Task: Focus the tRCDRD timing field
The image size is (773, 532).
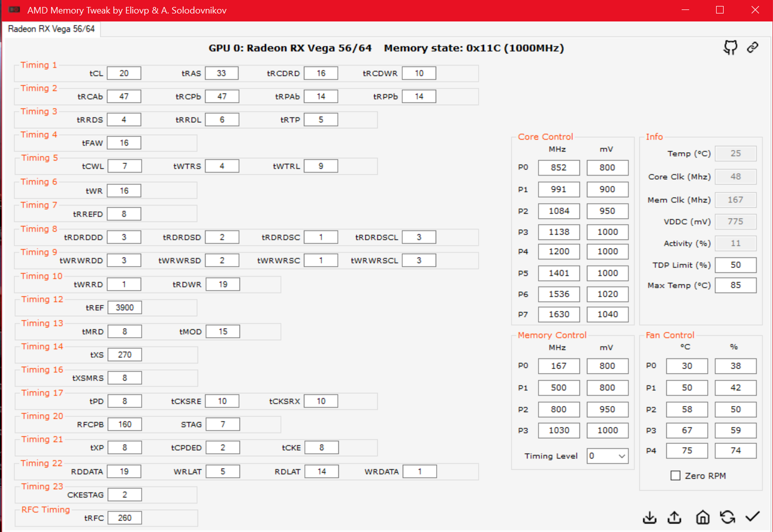Action: (321, 73)
